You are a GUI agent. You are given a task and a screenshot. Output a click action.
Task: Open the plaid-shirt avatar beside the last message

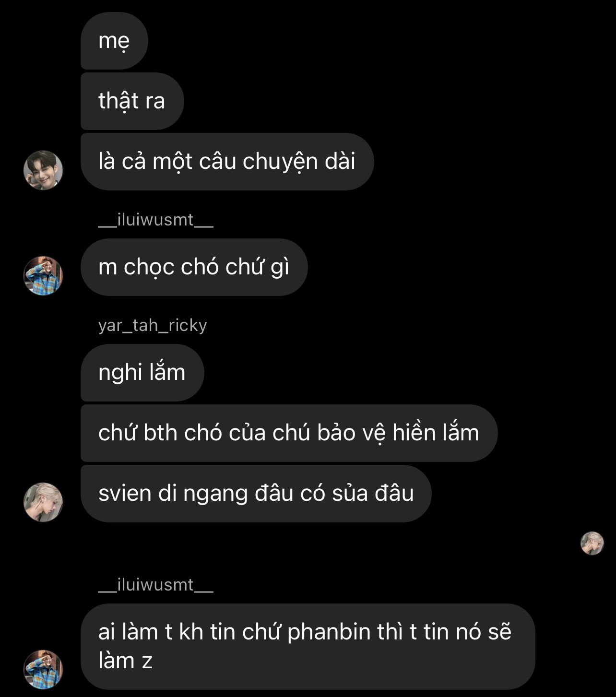[43, 670]
